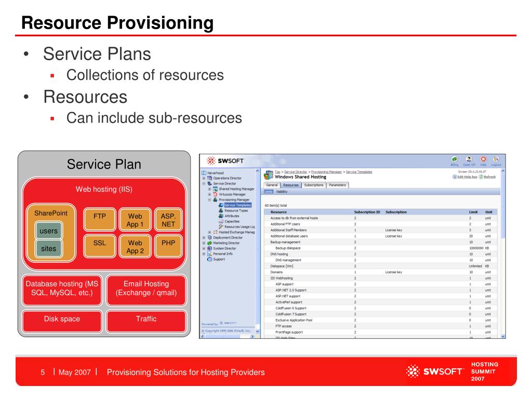
Task: Switch to the General tab
Action: 272,185
